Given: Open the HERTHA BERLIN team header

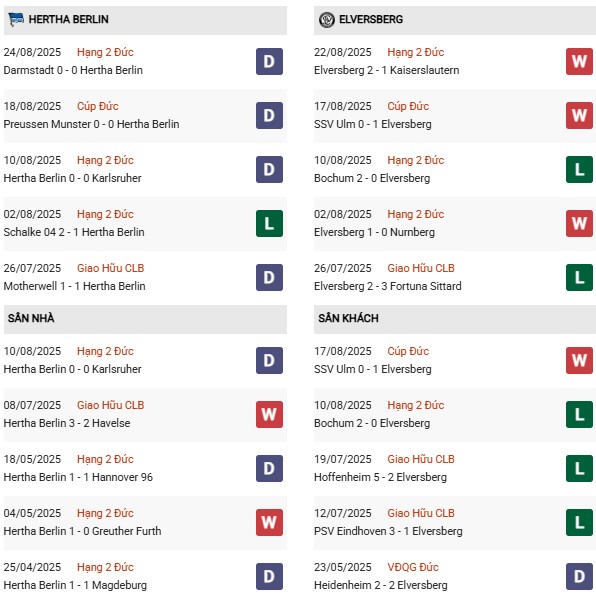Looking at the screenshot, I should [145, 20].
